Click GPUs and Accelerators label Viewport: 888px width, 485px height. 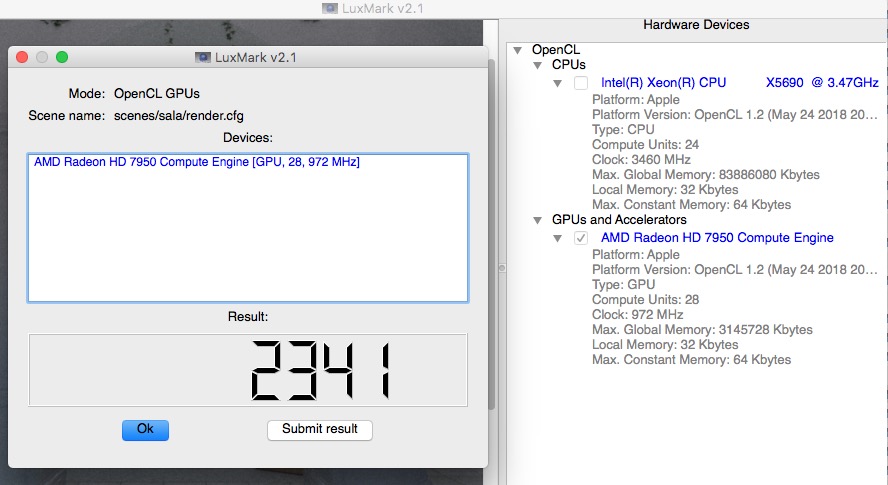(x=619, y=220)
